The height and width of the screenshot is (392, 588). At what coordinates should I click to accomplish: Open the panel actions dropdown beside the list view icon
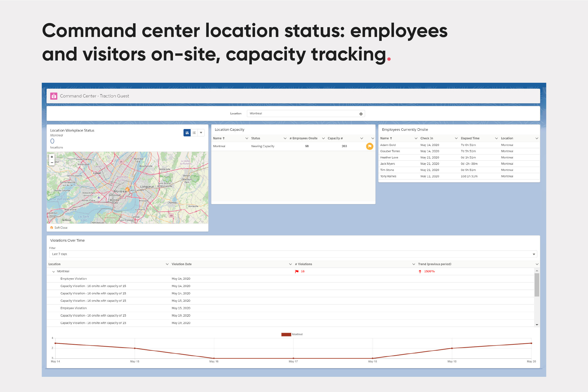(x=201, y=133)
